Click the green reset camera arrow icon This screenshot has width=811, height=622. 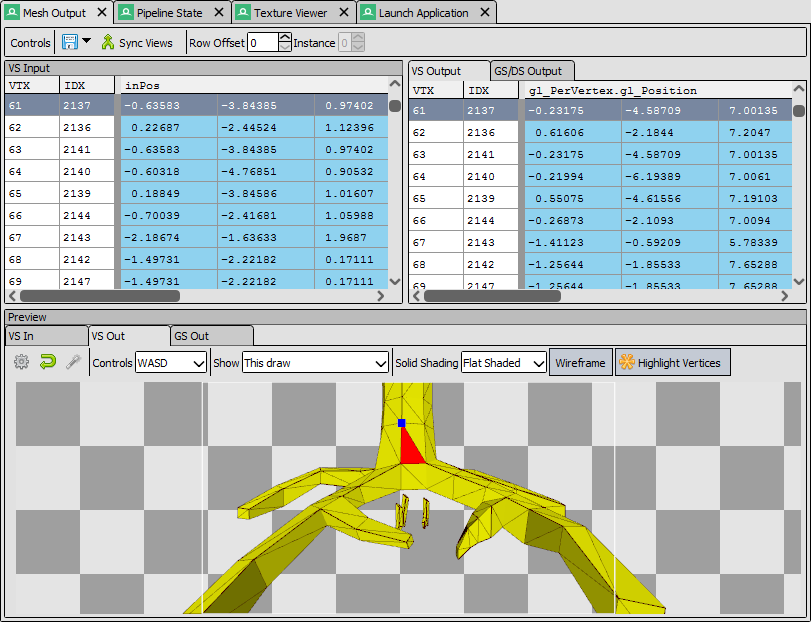click(x=48, y=362)
